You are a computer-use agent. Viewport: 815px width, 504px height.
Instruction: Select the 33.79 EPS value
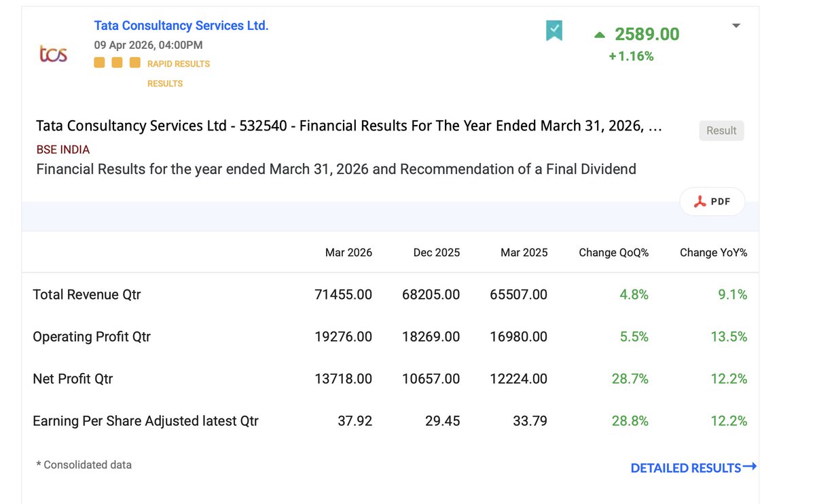coord(530,421)
